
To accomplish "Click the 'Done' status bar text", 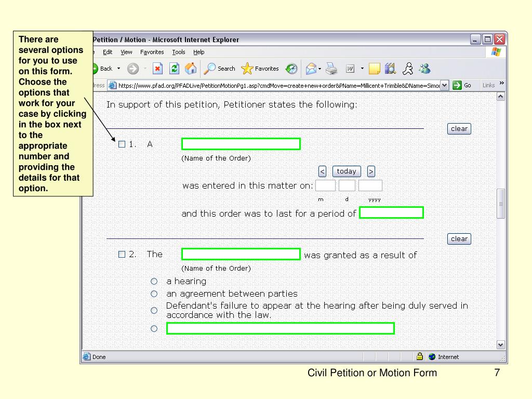I will coord(99,357).
